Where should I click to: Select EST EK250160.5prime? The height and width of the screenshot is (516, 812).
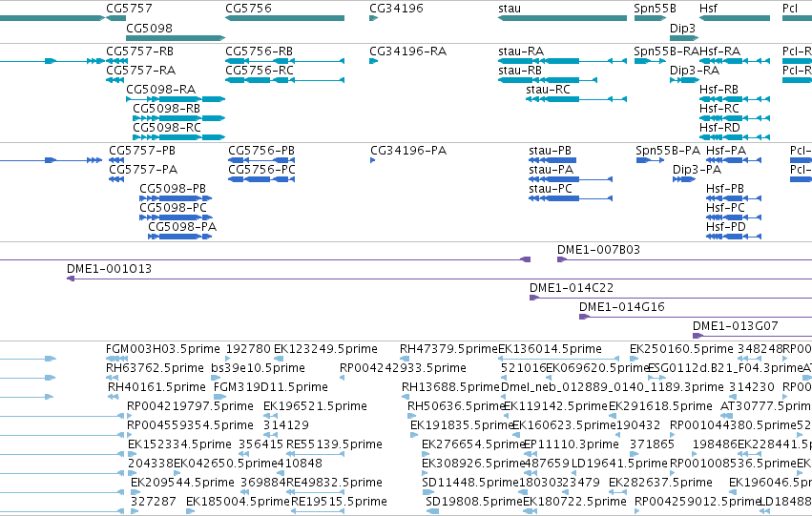tap(681, 349)
